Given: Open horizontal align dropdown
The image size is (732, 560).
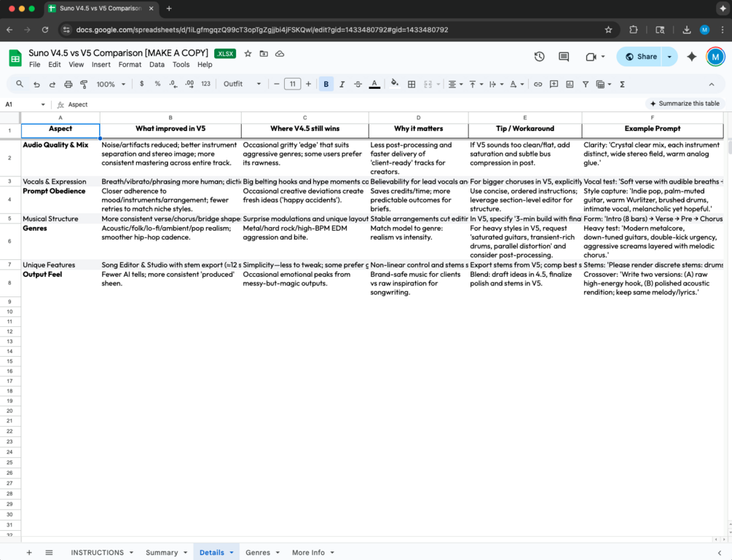Looking at the screenshot, I should [x=455, y=84].
